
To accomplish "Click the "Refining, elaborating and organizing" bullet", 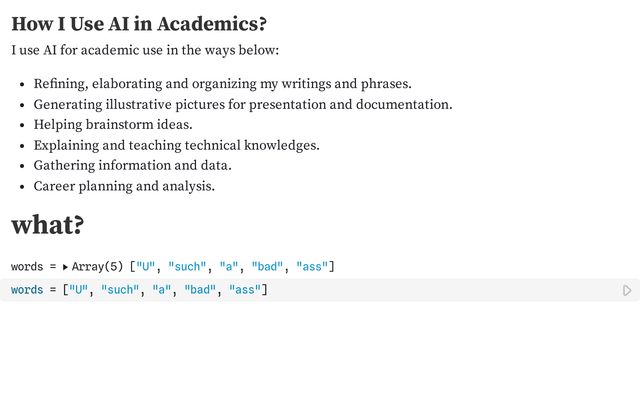I will point(222,84).
